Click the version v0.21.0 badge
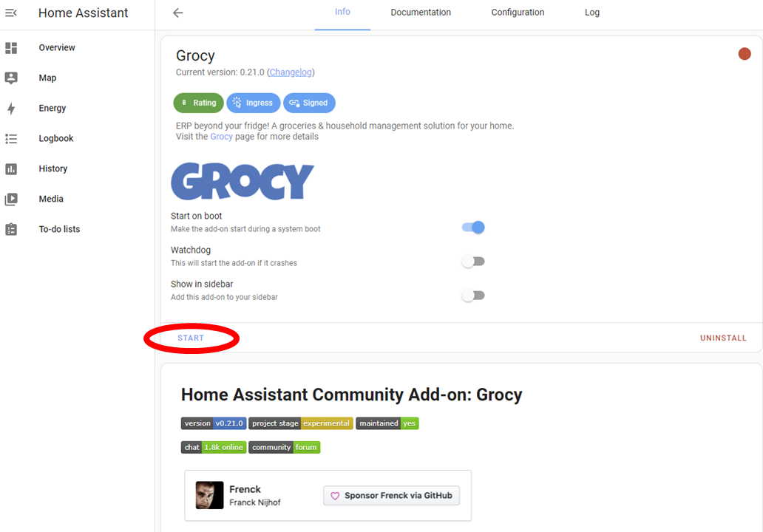 point(214,423)
